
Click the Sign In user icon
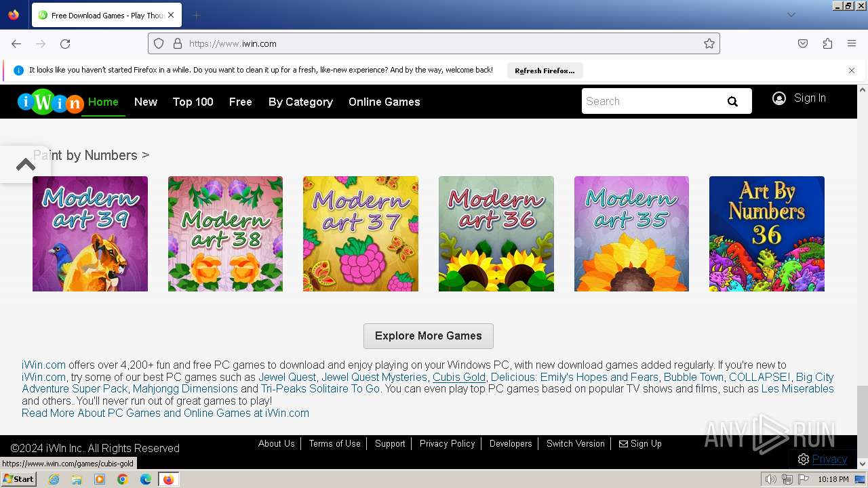pyautogui.click(x=779, y=98)
